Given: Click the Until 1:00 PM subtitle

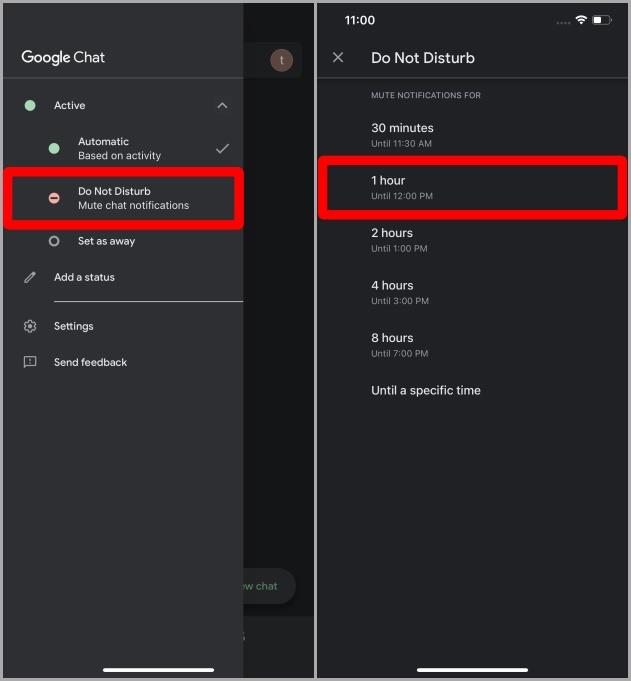Looking at the screenshot, I should pos(400,249).
